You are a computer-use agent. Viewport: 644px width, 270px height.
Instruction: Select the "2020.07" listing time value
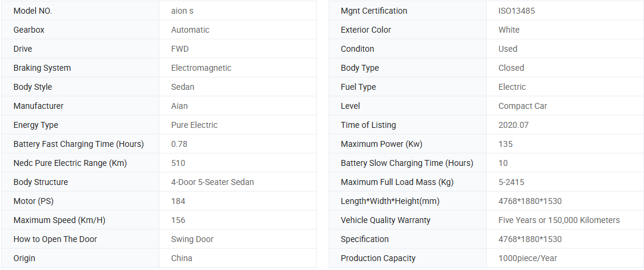click(x=514, y=125)
